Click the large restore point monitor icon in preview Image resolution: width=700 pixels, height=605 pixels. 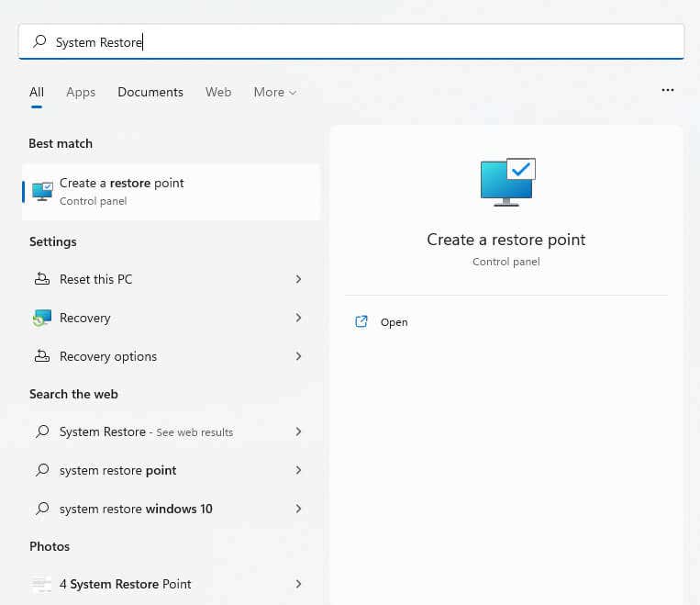pyautogui.click(x=507, y=182)
